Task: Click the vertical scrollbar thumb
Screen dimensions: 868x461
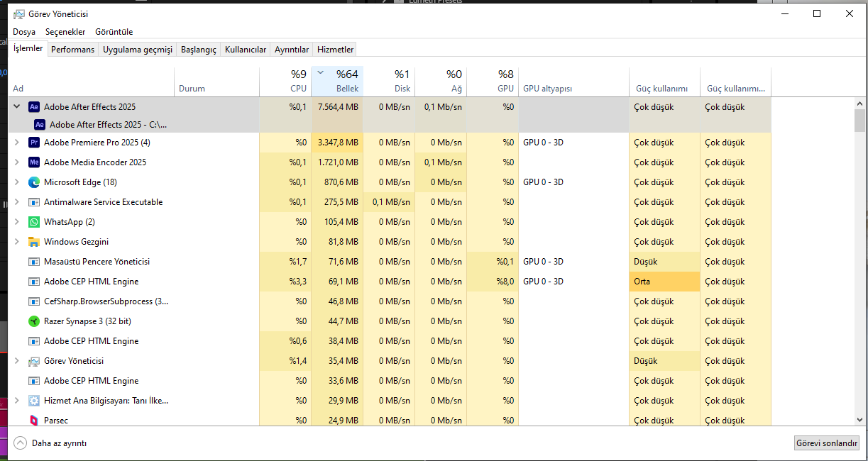Action: (860, 121)
